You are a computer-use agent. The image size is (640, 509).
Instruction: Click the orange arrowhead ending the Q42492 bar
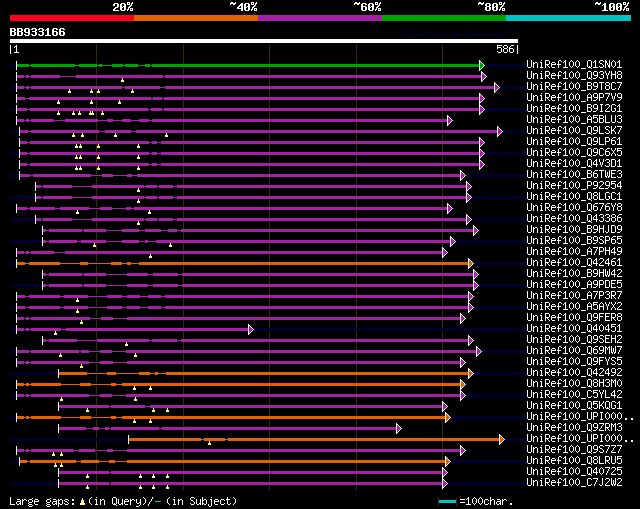point(471,373)
